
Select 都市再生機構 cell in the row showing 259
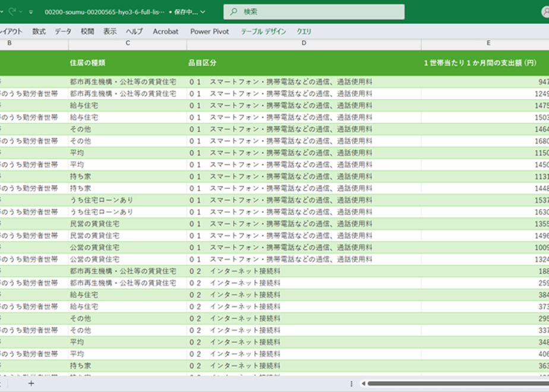point(128,283)
